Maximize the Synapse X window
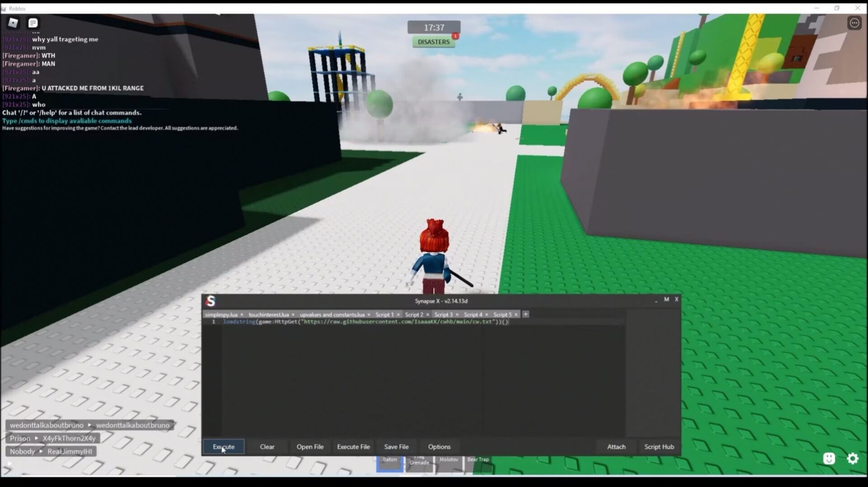Viewport: 868px width, 487px height. (666, 300)
